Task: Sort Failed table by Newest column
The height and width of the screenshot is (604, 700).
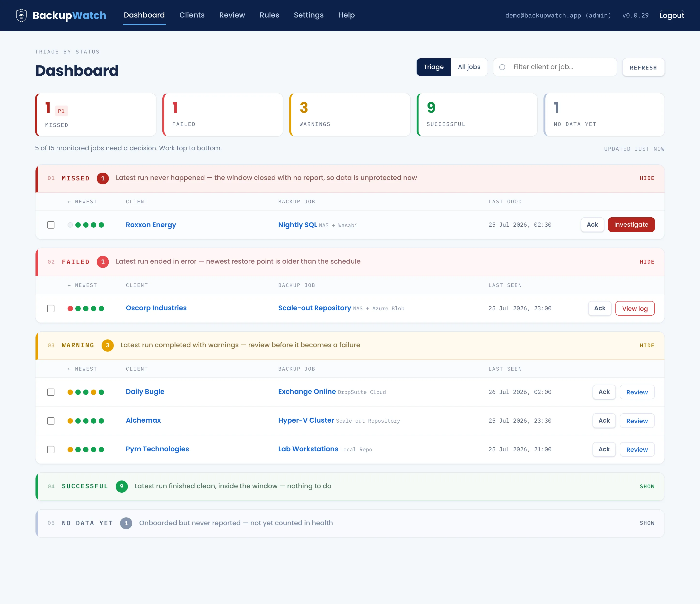Action: coord(82,285)
